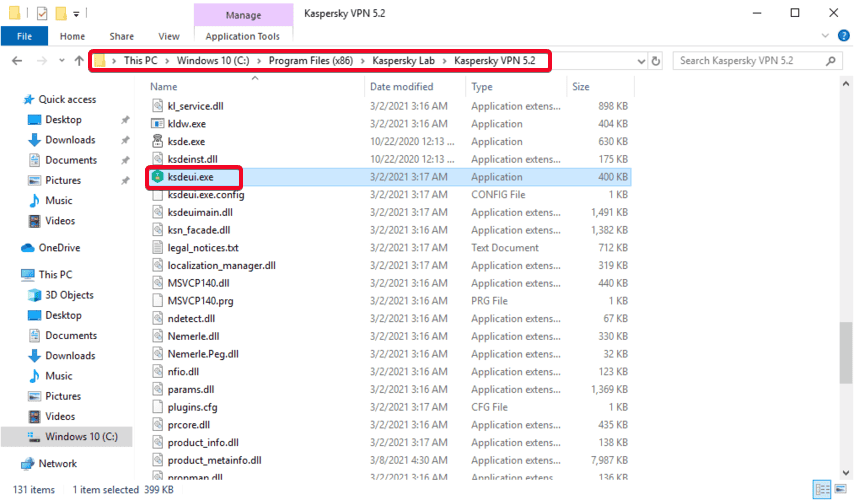Click the New folder quick access icon
The image size is (854, 500).
(x=61, y=13)
